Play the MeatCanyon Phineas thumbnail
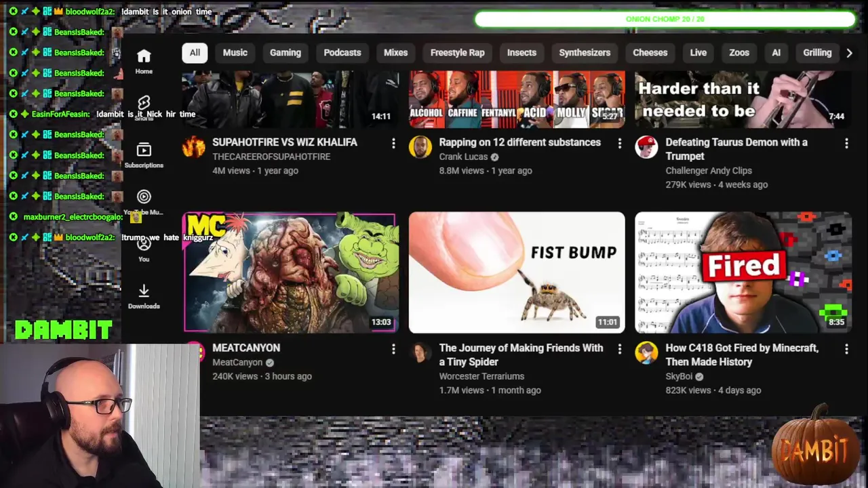 click(x=290, y=272)
